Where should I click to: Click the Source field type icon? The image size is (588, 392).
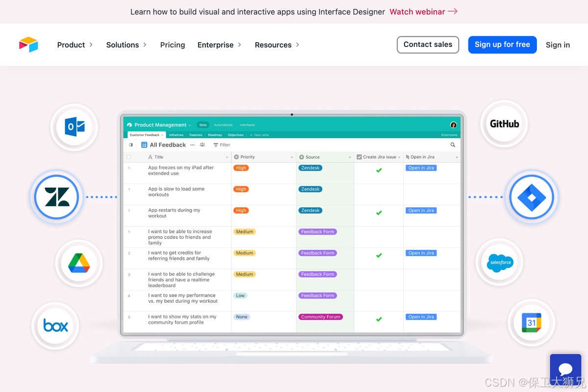301,157
